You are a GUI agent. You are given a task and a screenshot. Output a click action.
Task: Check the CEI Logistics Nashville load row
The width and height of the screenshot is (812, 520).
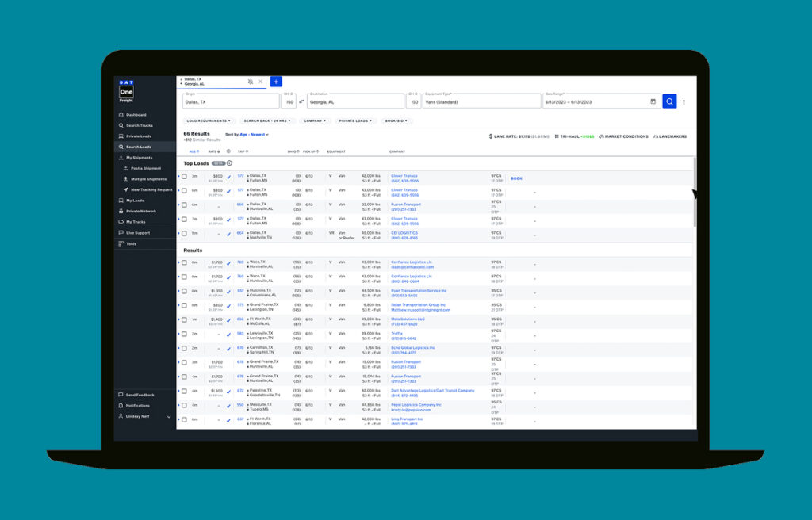click(185, 233)
